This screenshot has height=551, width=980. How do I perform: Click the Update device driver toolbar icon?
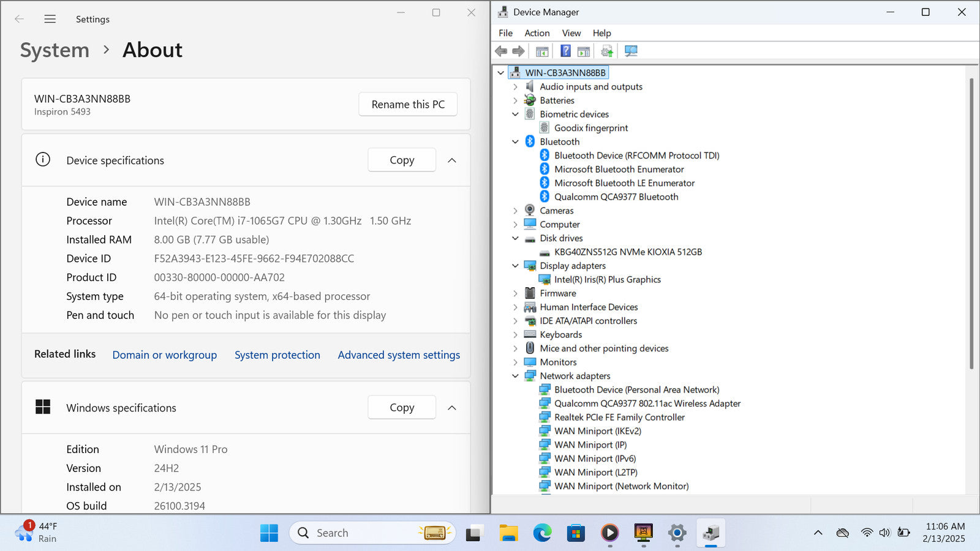tap(606, 51)
